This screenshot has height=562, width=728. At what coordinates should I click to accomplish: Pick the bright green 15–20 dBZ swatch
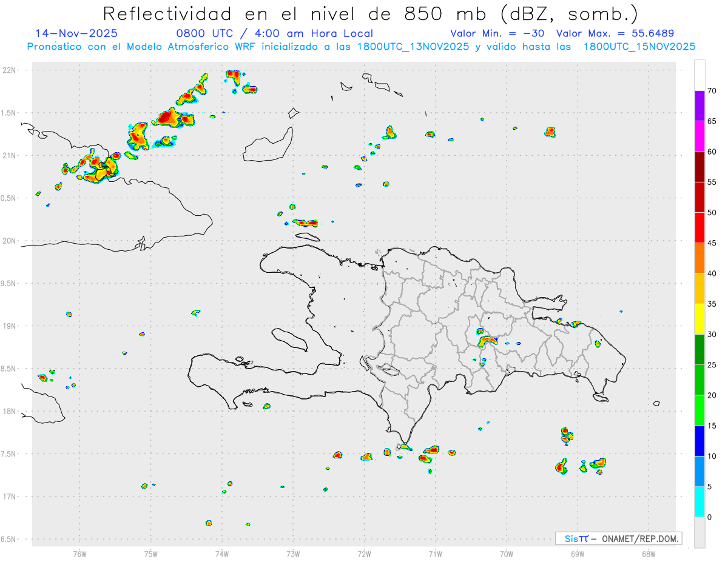pos(699,410)
